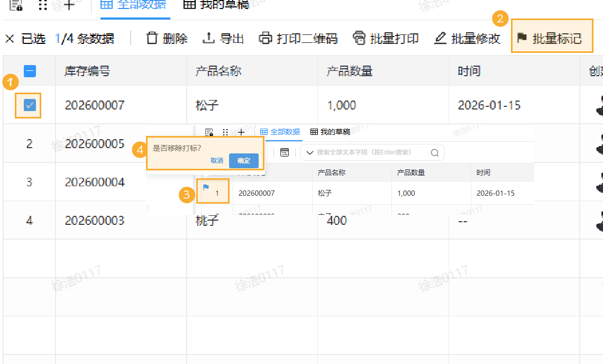Image resolution: width=603 pixels, height=364 pixels.
Task: Click the 打印二维码 QR print icon
Action: pos(265,38)
